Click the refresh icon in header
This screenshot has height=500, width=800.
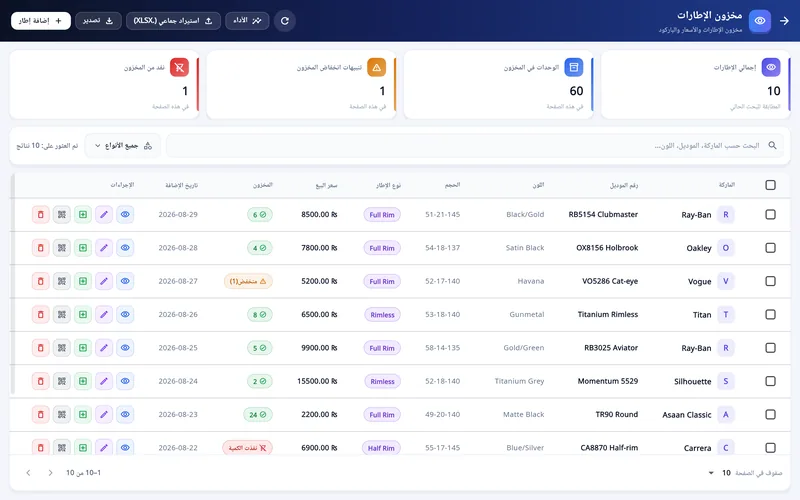285,21
